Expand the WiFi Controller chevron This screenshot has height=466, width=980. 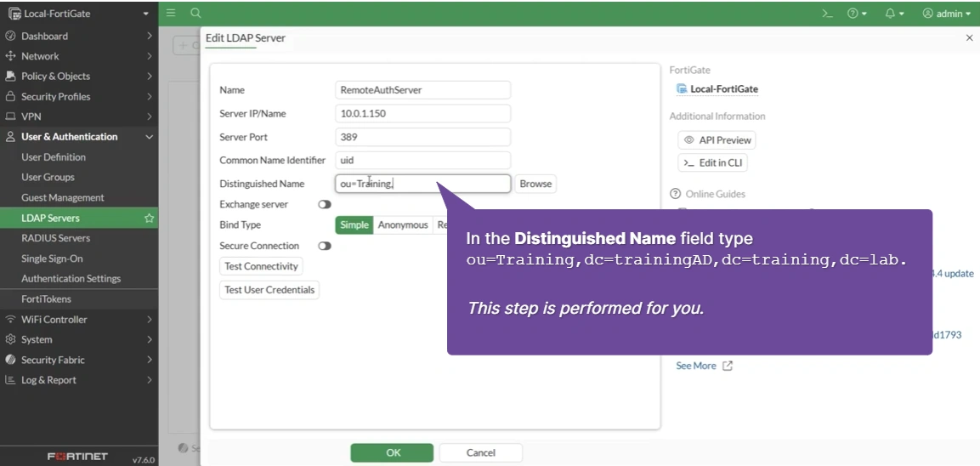point(150,319)
